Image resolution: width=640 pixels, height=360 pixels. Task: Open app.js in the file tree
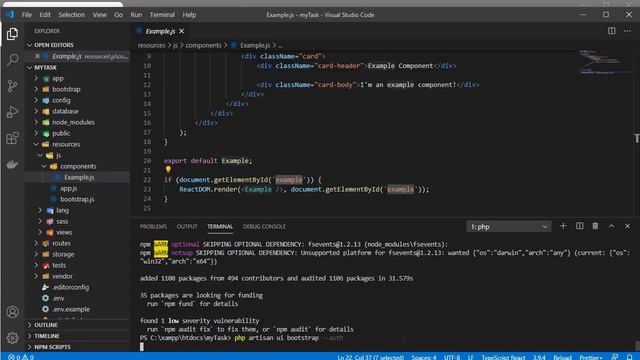[69, 188]
